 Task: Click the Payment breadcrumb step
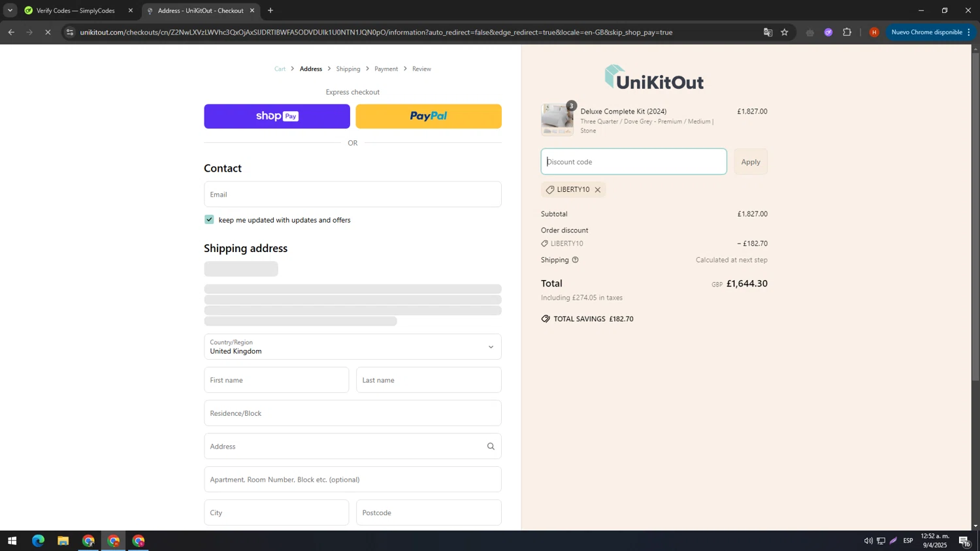coord(386,69)
